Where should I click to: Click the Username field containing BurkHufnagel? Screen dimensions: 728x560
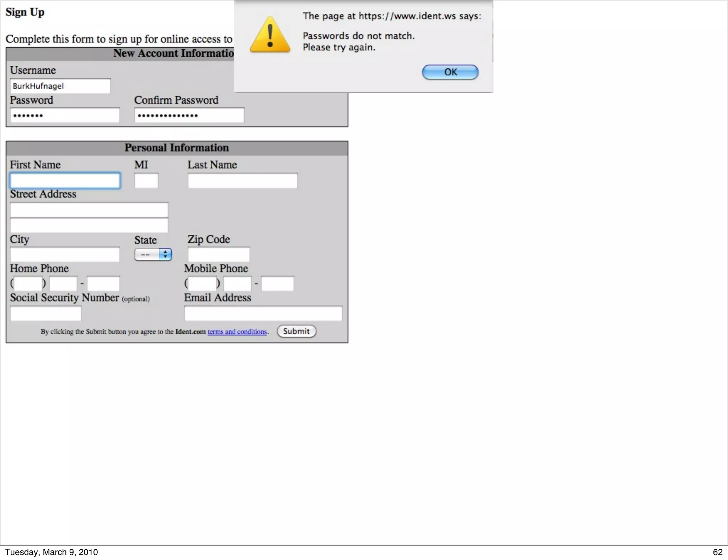click(60, 86)
